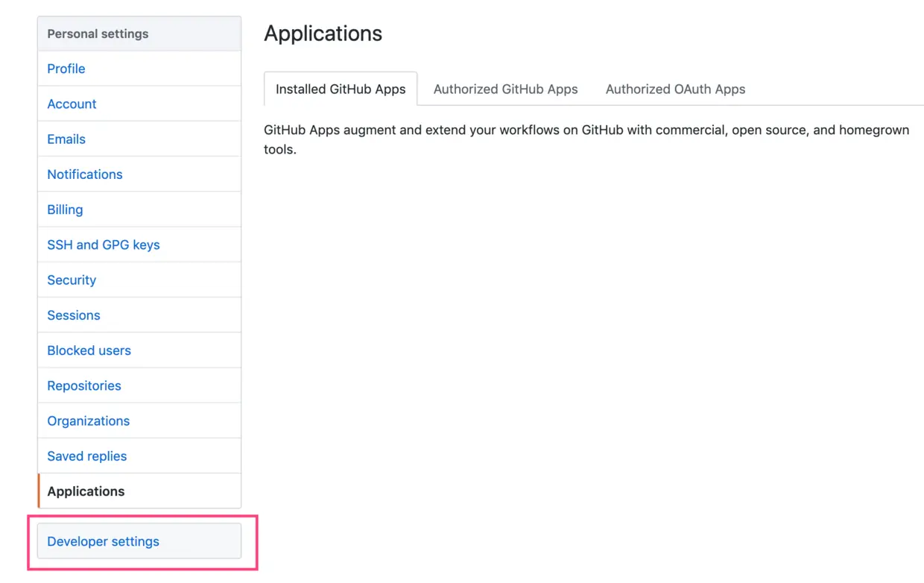Image resolution: width=924 pixels, height=583 pixels.
Task: Click the Applications page heading
Action: click(323, 34)
